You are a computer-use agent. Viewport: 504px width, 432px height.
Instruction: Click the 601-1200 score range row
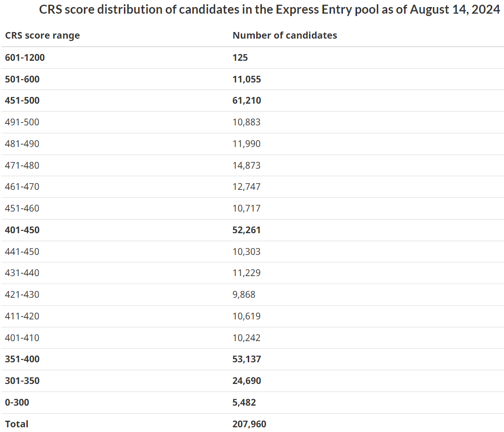click(x=252, y=57)
